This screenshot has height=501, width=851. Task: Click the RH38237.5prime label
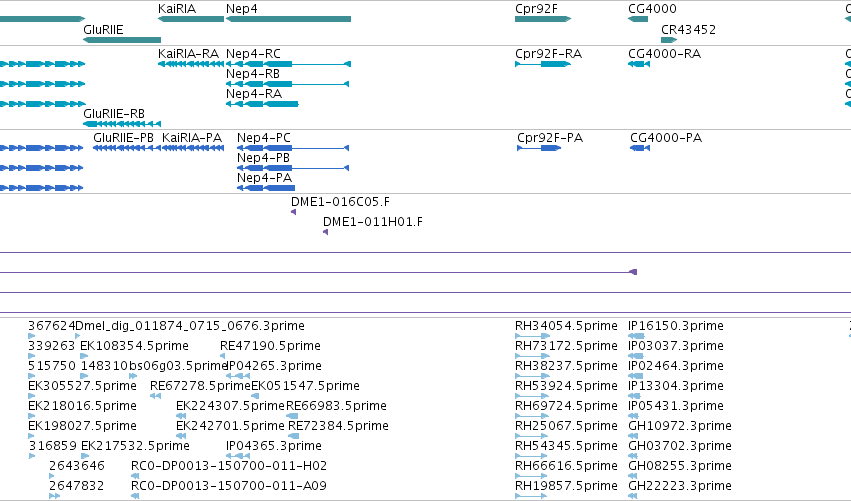click(x=566, y=366)
